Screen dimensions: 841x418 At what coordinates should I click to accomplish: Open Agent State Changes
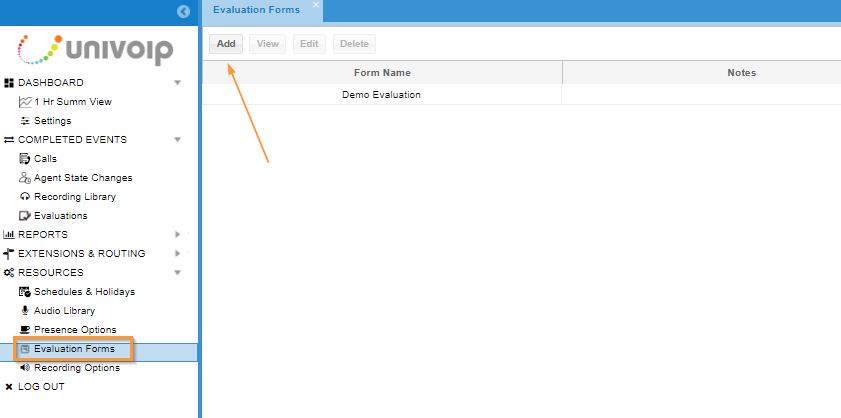pos(83,178)
